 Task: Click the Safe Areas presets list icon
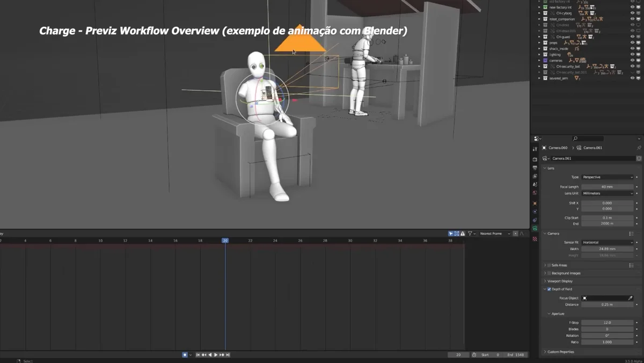(631, 265)
